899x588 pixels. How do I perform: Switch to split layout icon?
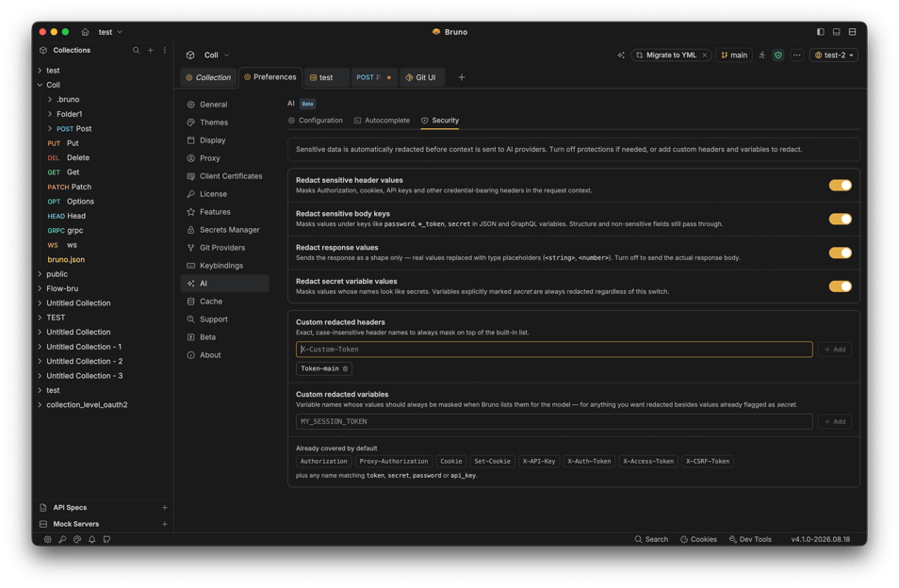(x=853, y=32)
